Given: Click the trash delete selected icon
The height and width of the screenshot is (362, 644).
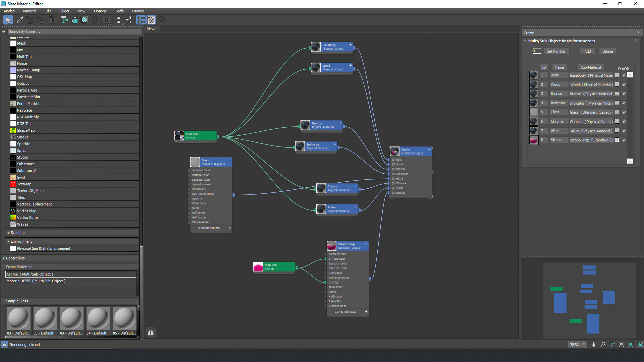Looking at the screenshot, I should tap(52, 20).
